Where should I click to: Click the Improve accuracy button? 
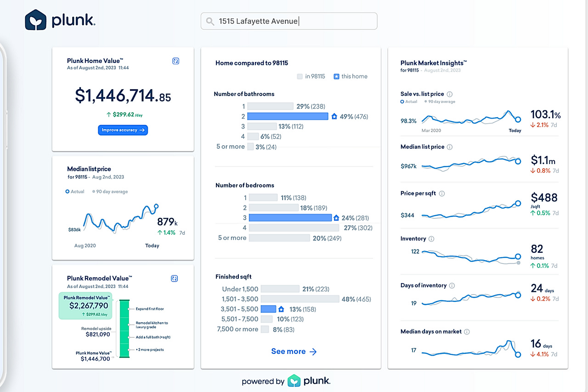[x=123, y=130]
